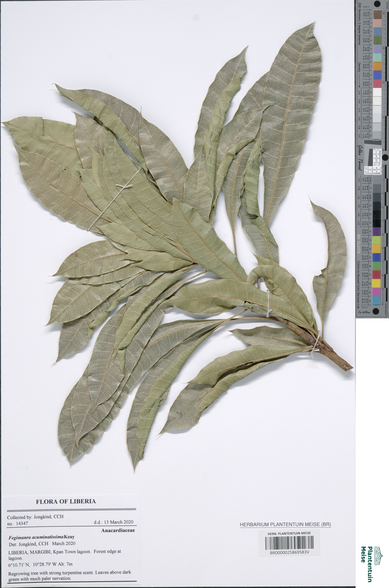Screen dimensions: 389x588
Task: Click 'Golden Thread' script on color chart
Action: click(x=360, y=158)
